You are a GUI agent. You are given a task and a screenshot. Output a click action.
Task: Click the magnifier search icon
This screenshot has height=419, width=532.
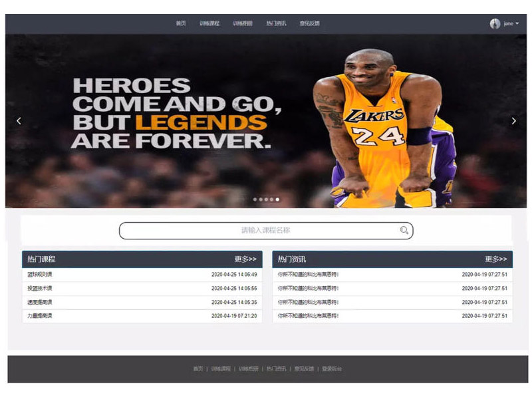click(404, 230)
